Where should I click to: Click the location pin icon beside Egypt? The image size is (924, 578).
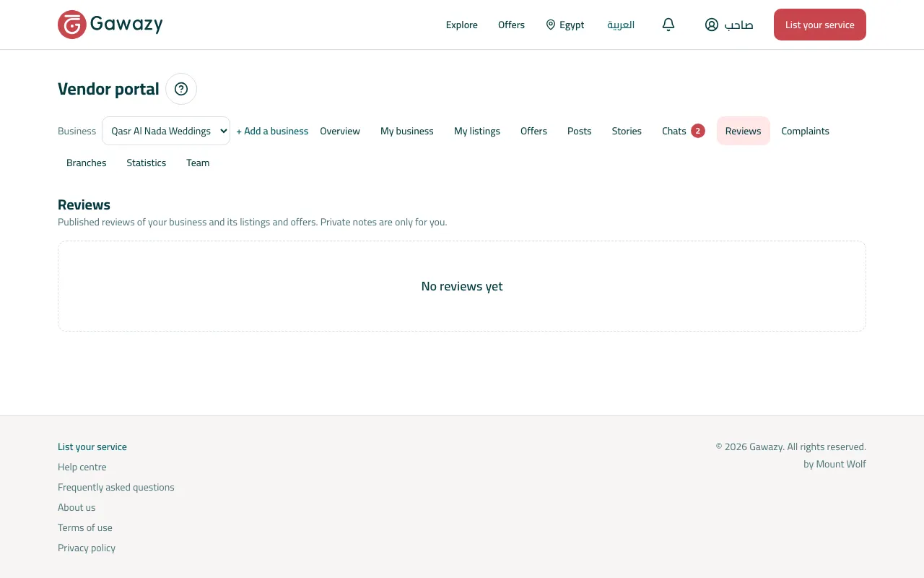[x=551, y=25]
